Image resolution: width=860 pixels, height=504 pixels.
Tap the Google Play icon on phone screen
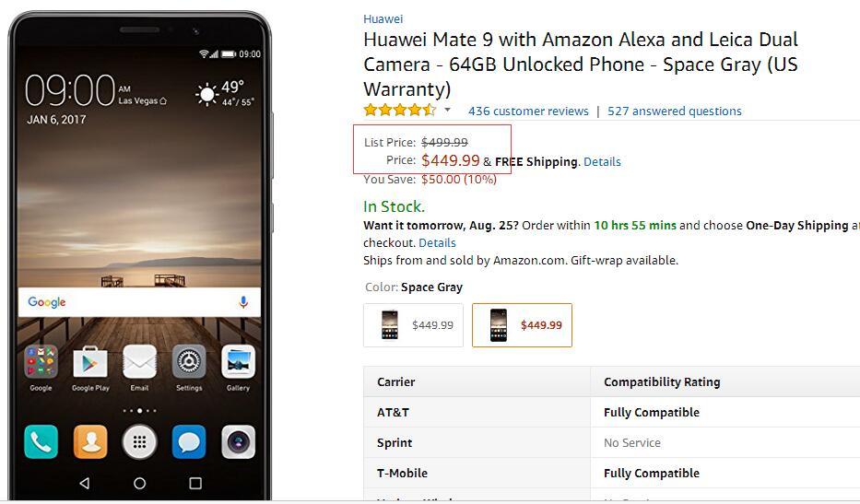[x=90, y=362]
